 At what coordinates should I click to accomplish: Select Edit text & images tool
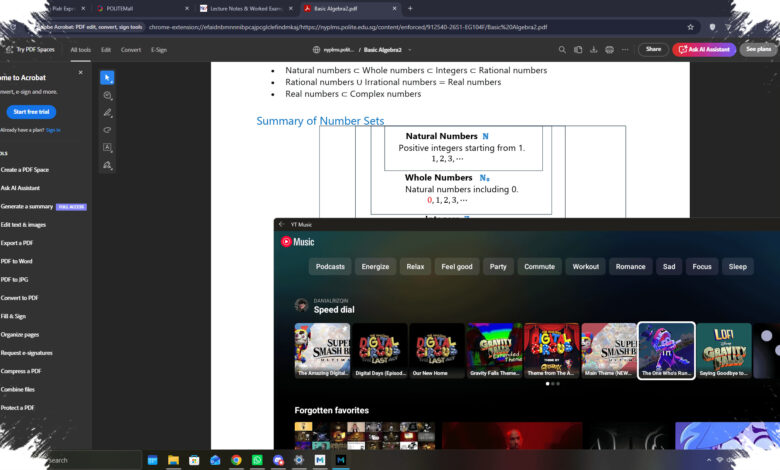[x=23, y=225]
